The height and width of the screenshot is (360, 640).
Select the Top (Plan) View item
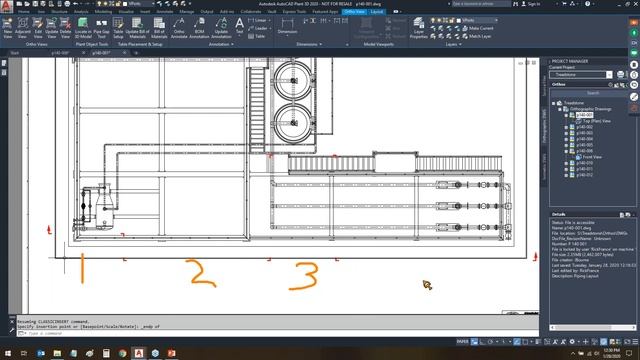(x=596, y=121)
